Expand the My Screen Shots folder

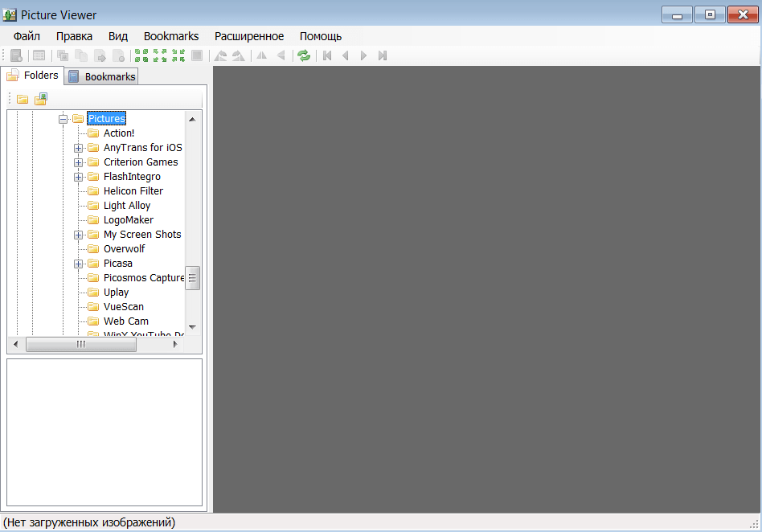(x=78, y=235)
